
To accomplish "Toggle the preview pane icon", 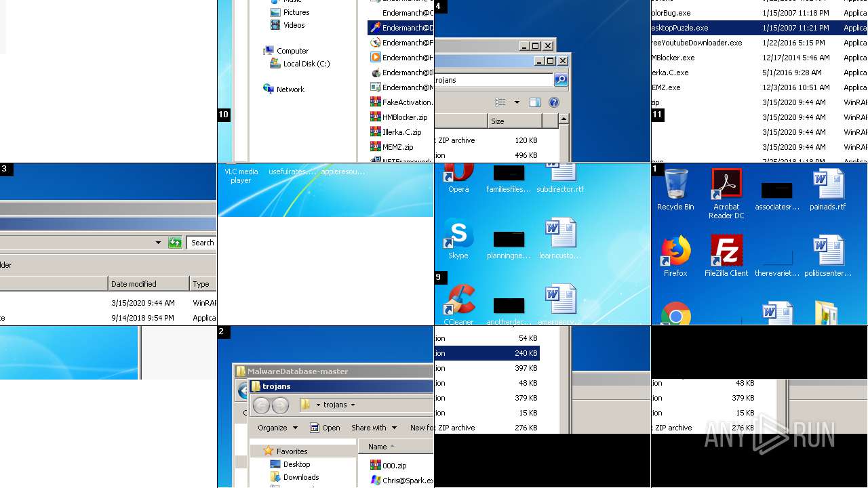I will coord(534,102).
